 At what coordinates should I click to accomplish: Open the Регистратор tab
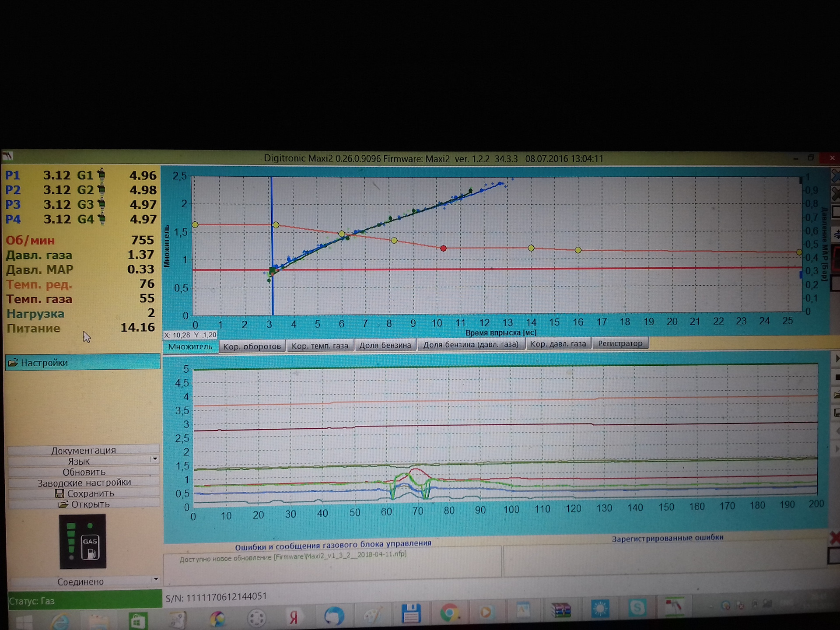(x=620, y=343)
